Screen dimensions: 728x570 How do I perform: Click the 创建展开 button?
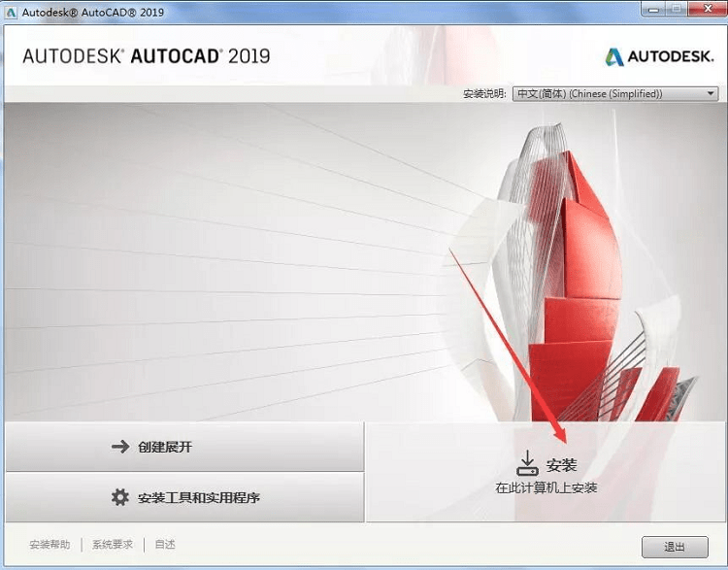pos(184,447)
